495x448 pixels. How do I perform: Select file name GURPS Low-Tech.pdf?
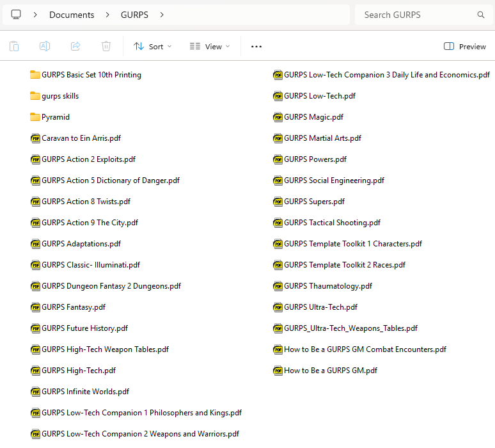(x=320, y=96)
